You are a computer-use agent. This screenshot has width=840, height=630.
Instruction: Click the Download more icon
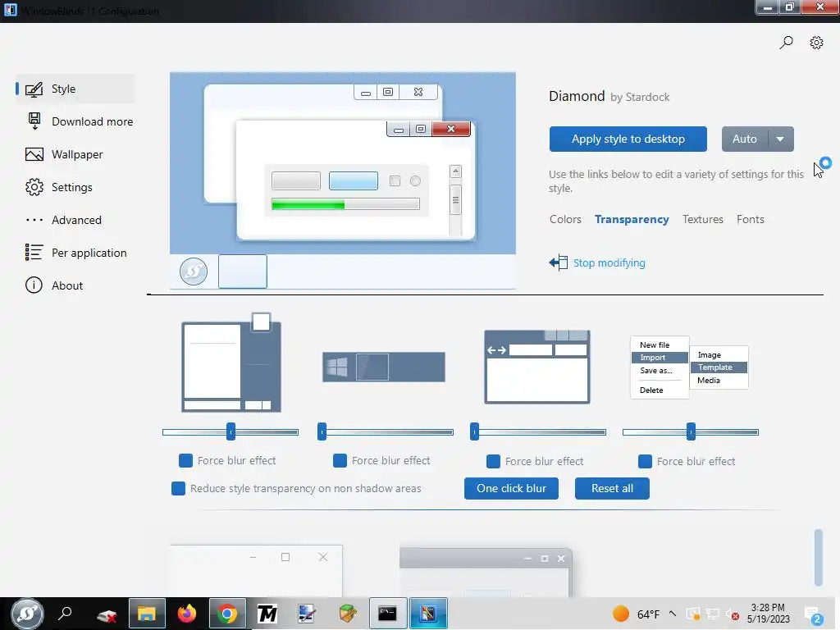coord(34,121)
